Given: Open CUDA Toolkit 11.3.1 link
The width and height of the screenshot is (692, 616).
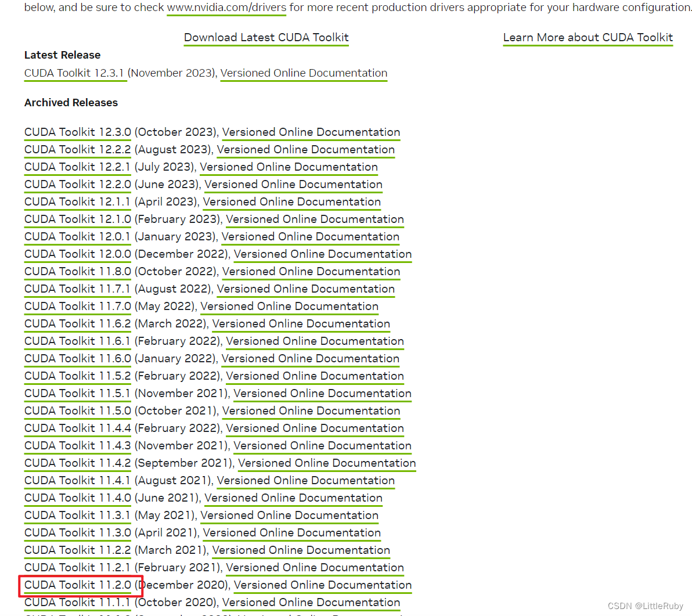Looking at the screenshot, I should coord(77,516).
